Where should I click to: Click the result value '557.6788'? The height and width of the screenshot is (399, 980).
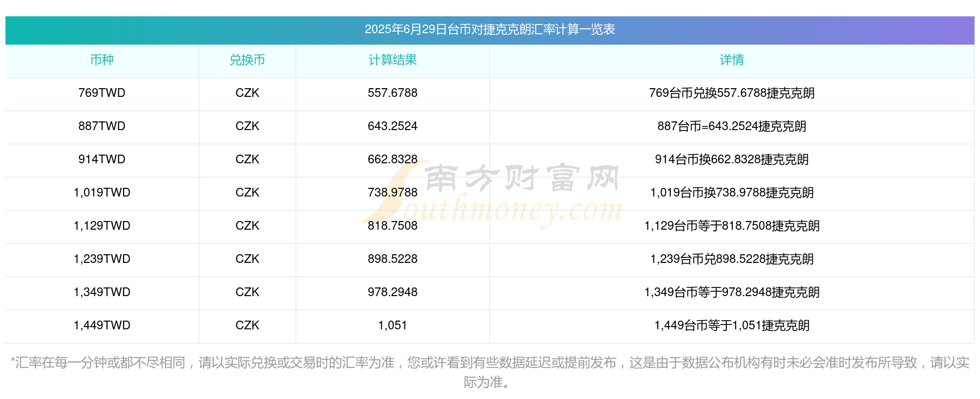pyautogui.click(x=393, y=93)
